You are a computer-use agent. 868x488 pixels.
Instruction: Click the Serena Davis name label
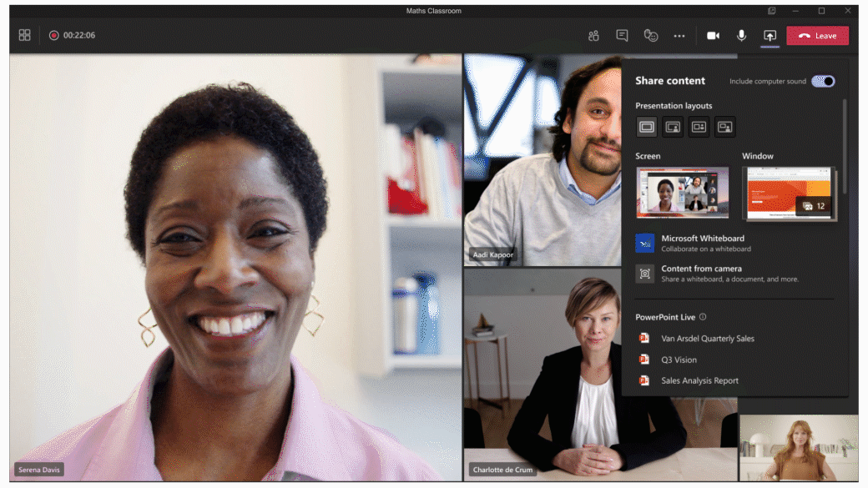[x=38, y=470]
